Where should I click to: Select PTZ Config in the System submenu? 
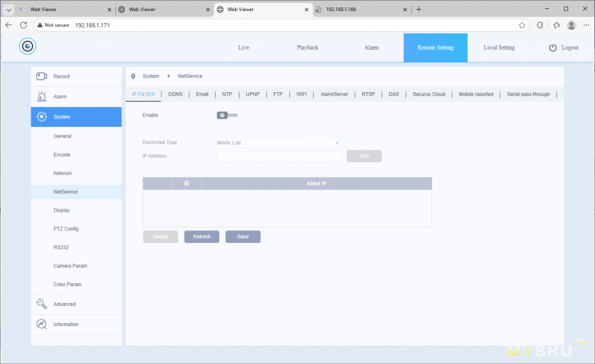[x=66, y=229]
